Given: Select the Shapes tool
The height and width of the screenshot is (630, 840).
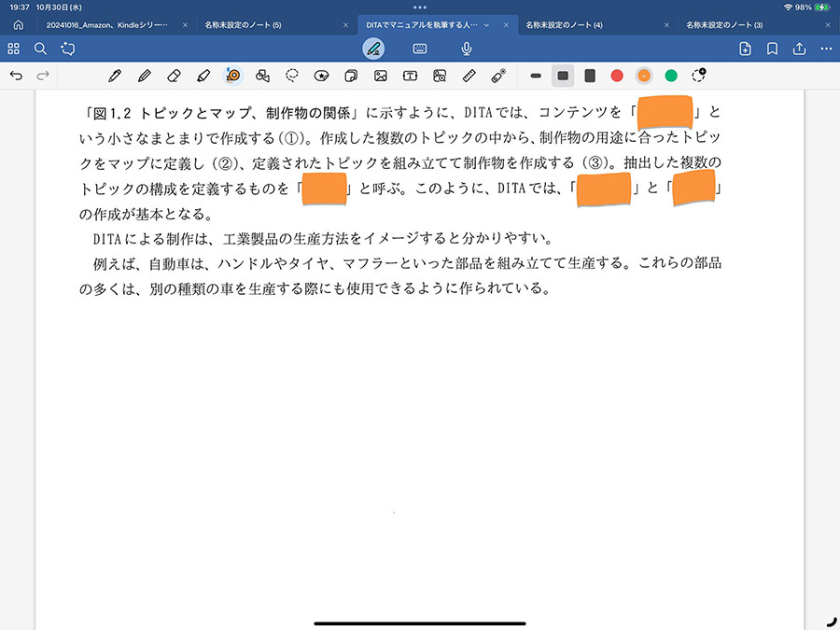Looking at the screenshot, I should tap(262, 76).
